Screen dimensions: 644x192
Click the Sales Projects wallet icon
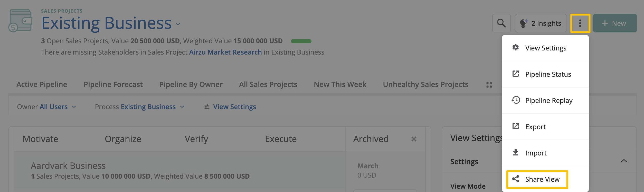20,21
